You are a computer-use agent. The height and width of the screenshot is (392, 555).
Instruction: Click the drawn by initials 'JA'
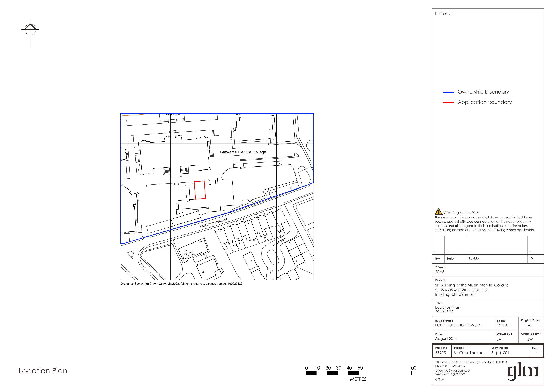[499, 339]
